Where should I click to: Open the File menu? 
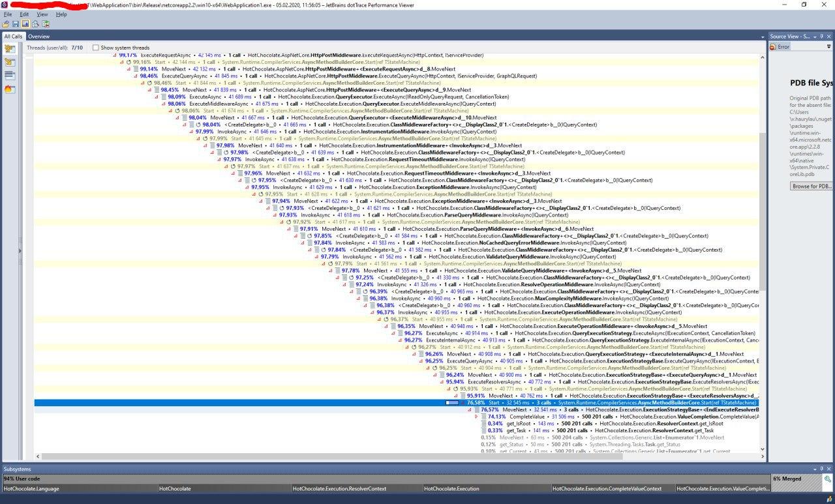pyautogui.click(x=8, y=14)
